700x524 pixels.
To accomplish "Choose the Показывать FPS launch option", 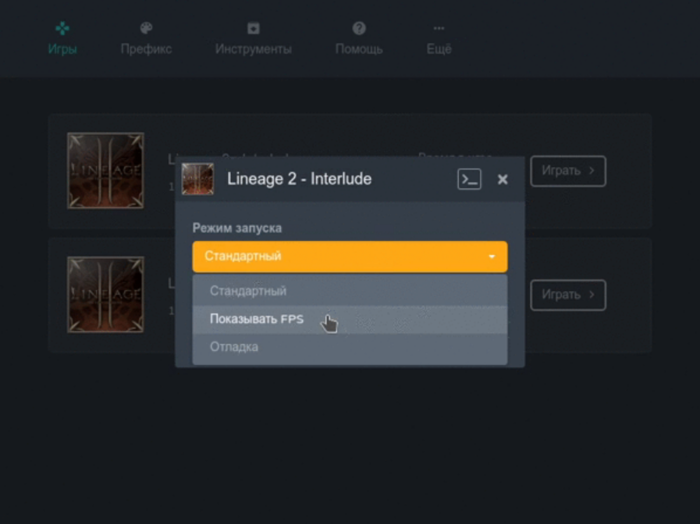I will click(350, 319).
